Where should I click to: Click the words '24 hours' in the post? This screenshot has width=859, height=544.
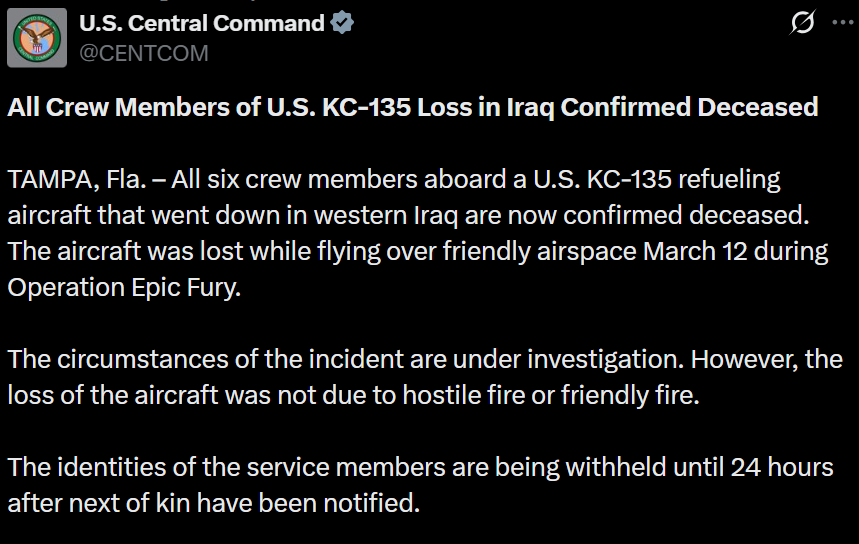[782, 467]
